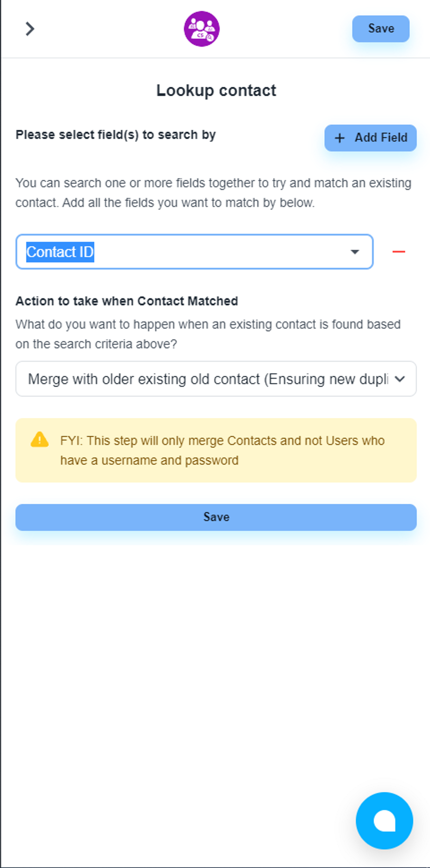
Task: Remove the Contact ID field with red minus
Action: pyautogui.click(x=399, y=252)
